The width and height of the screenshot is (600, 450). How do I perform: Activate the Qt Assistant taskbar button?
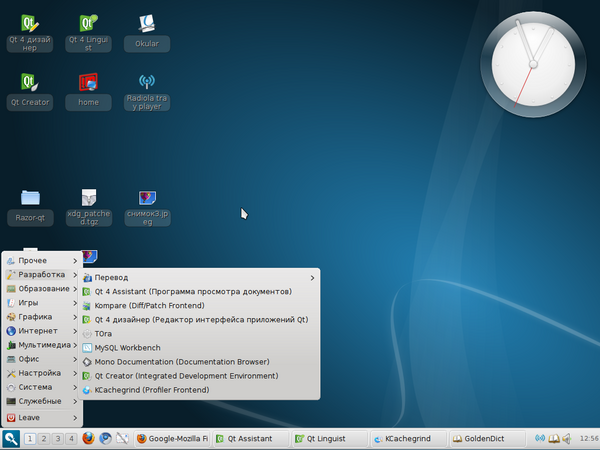click(x=251, y=439)
